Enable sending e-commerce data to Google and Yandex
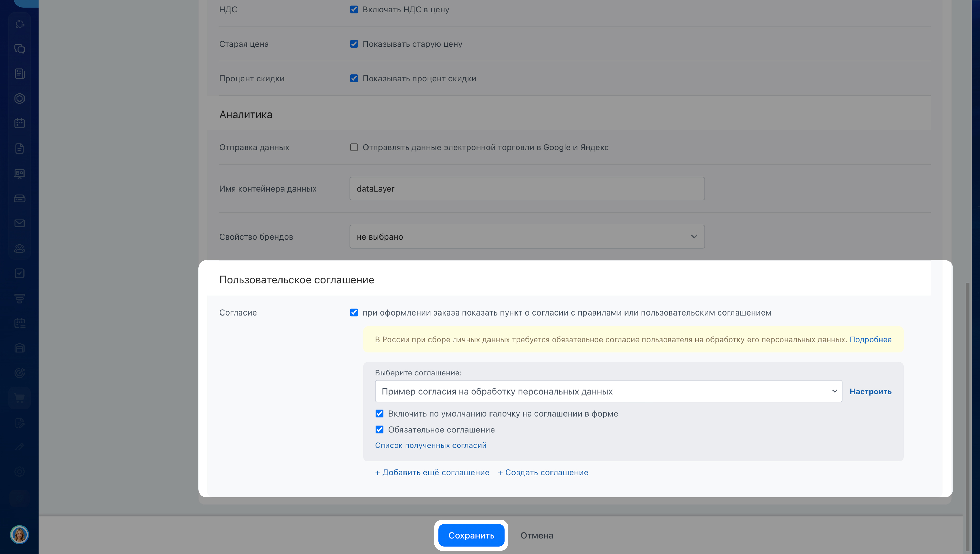Viewport: 980px width, 554px height. [x=354, y=147]
